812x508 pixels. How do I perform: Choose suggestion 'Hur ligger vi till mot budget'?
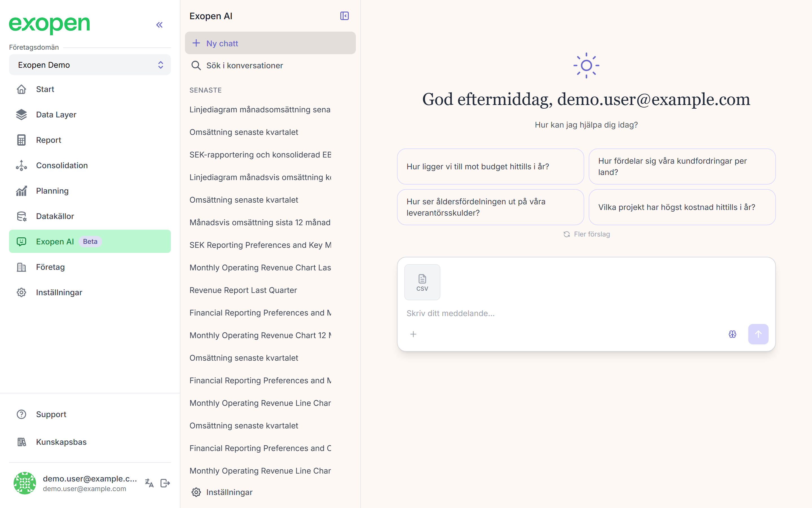pyautogui.click(x=490, y=167)
